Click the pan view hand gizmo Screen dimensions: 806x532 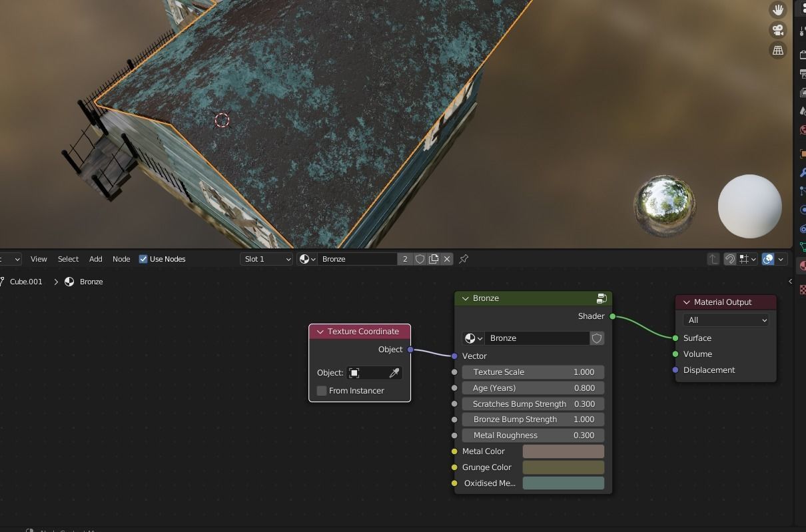pyautogui.click(x=778, y=9)
